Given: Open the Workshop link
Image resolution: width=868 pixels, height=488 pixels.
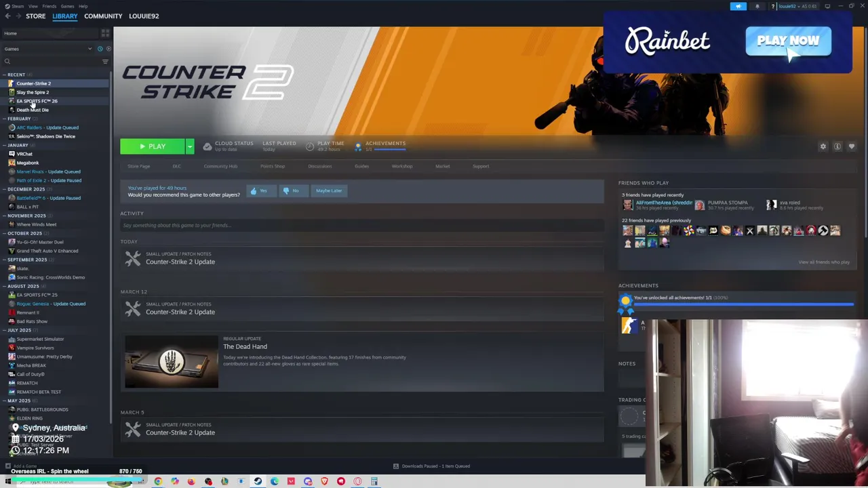Looking at the screenshot, I should click(x=401, y=166).
